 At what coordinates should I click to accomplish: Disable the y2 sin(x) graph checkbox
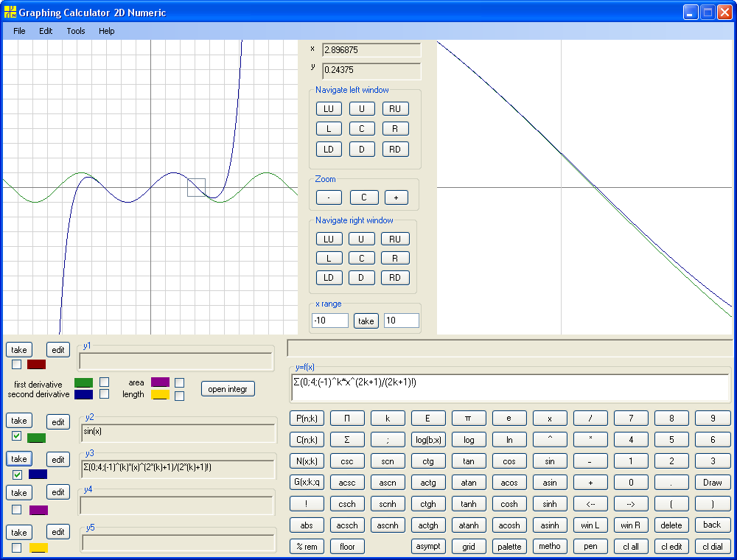[16, 435]
